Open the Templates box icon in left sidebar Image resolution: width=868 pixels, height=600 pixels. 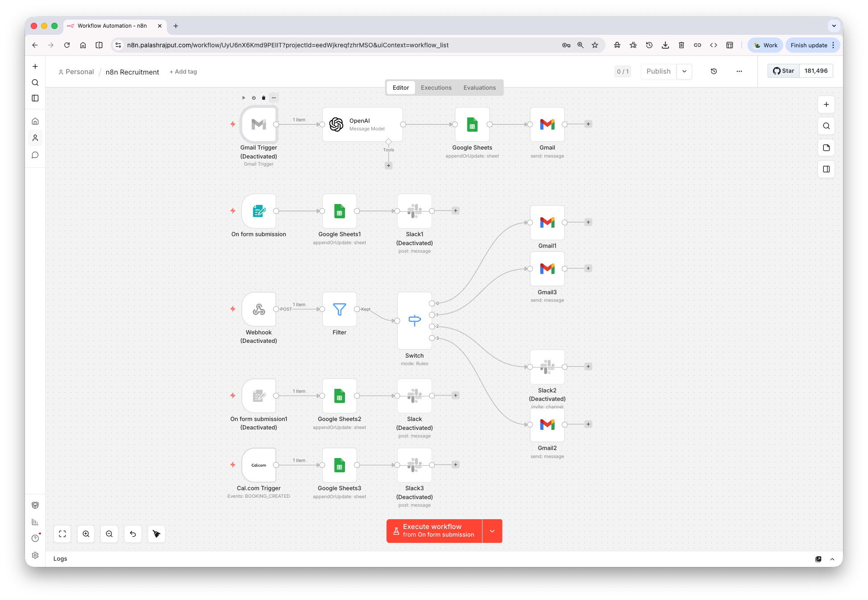click(35, 505)
